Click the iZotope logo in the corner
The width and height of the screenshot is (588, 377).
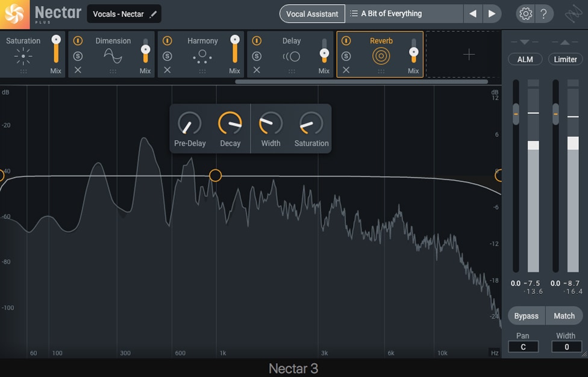(x=574, y=14)
